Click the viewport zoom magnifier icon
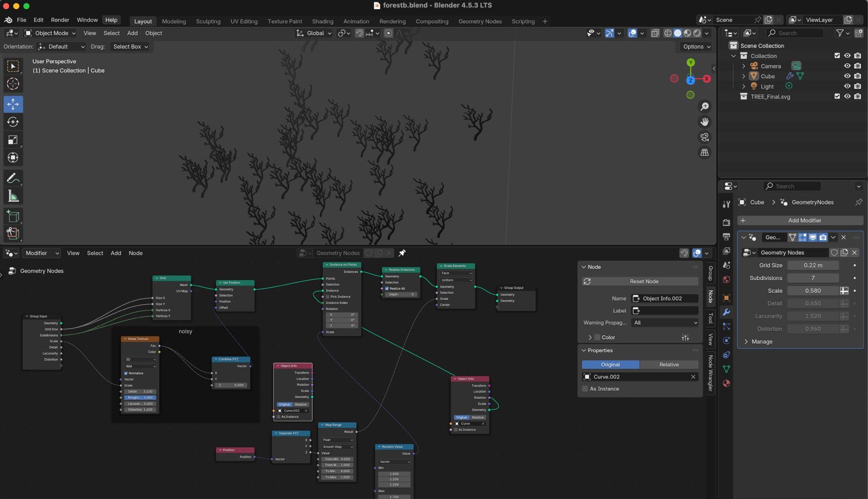The width and height of the screenshot is (868, 499). point(705,106)
